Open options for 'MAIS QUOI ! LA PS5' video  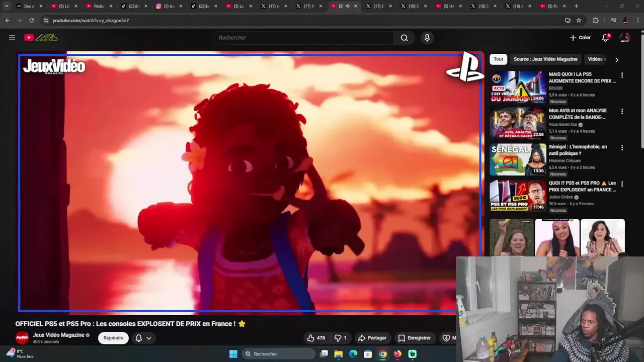point(622,75)
